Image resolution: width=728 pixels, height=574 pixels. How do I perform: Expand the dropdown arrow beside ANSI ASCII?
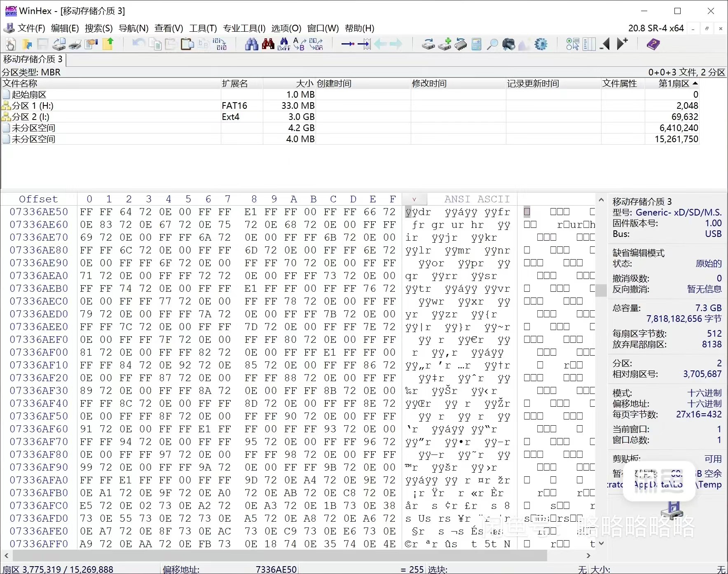pos(414,199)
